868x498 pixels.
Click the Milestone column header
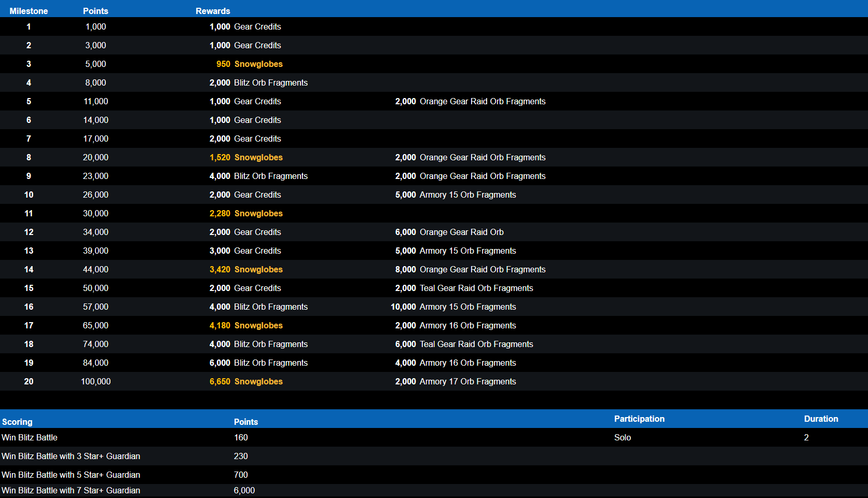tap(29, 11)
